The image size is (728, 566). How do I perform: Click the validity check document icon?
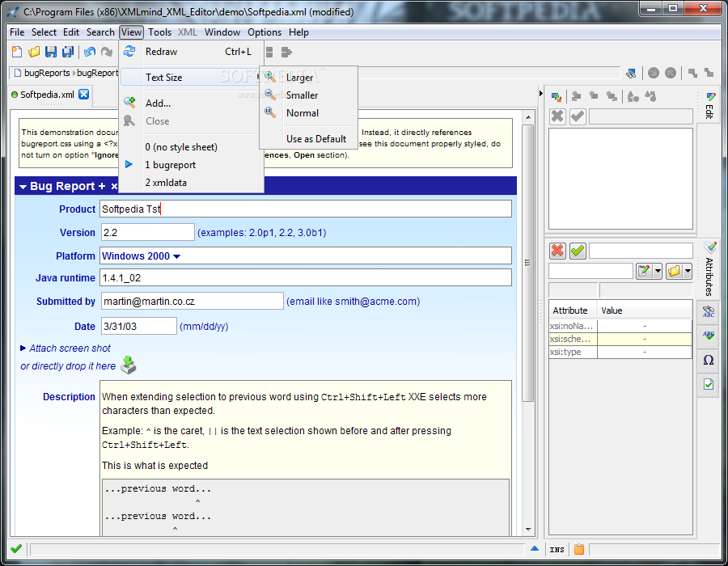click(708, 384)
